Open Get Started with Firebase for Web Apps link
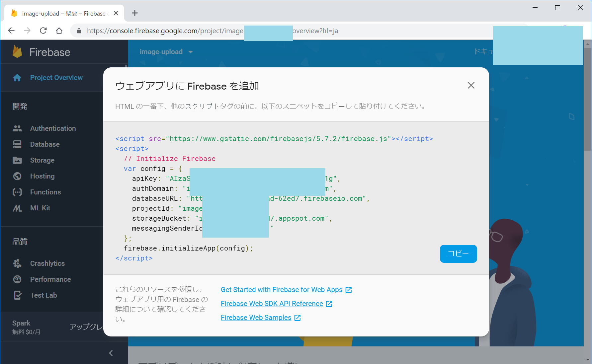This screenshot has width=592, height=364. click(281, 290)
